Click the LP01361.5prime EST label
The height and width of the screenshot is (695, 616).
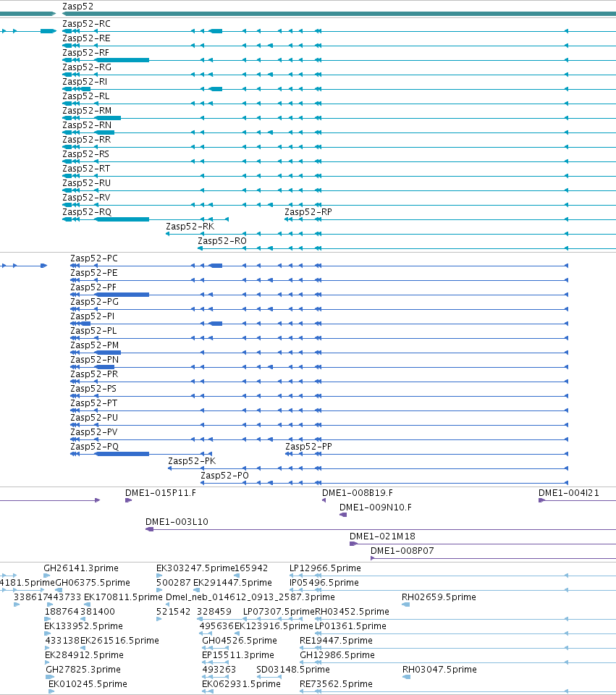pyautogui.click(x=350, y=626)
